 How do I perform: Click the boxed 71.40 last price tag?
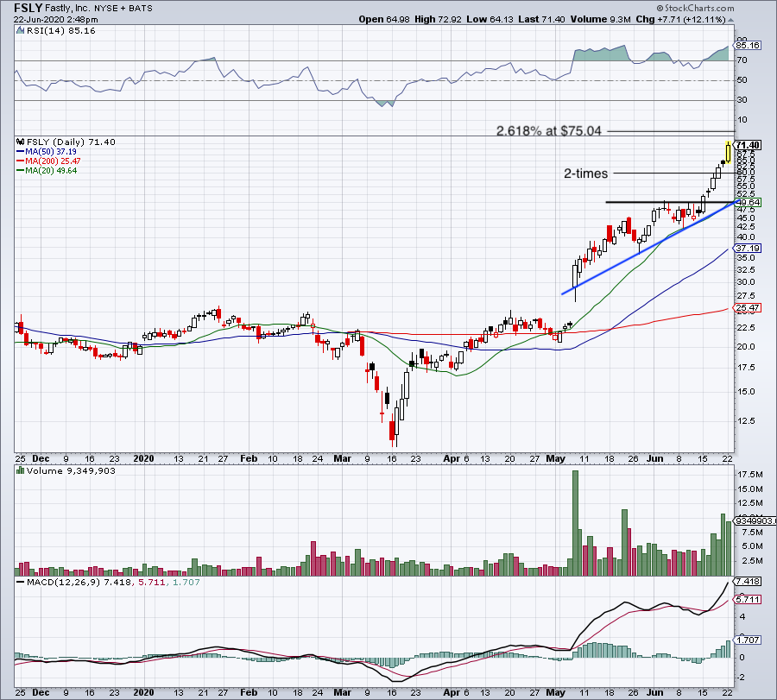(x=748, y=145)
